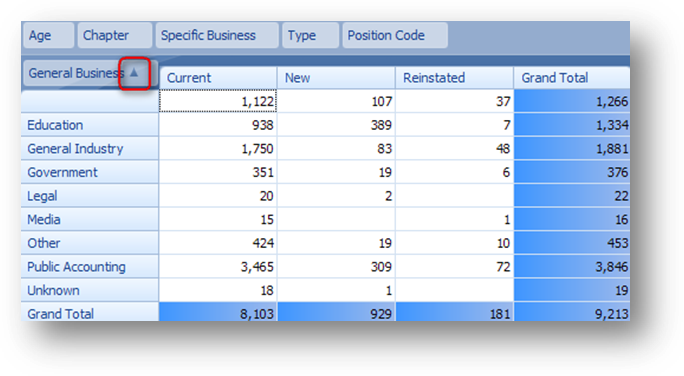Click General Industry total 1,881
Viewport: 684px width, 376px height.
pos(572,149)
